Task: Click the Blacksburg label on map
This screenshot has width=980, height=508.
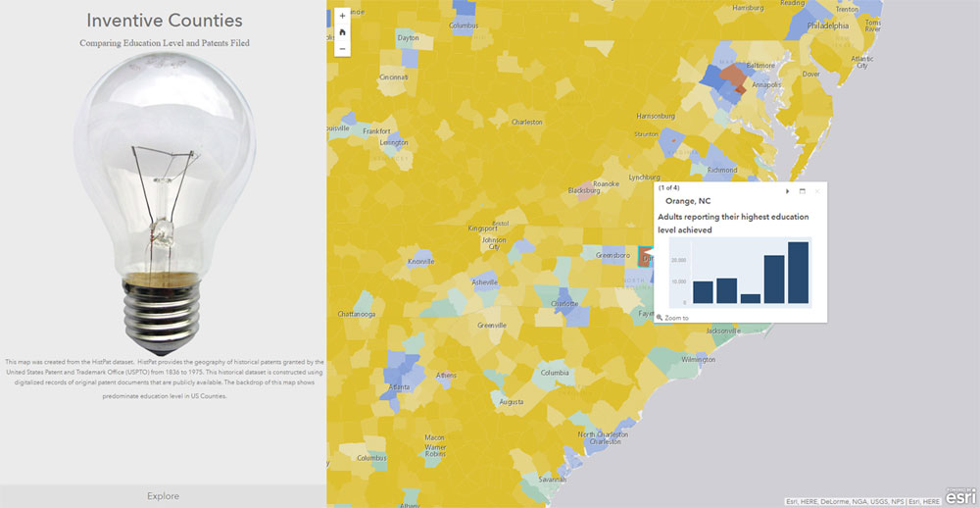Action: click(584, 190)
